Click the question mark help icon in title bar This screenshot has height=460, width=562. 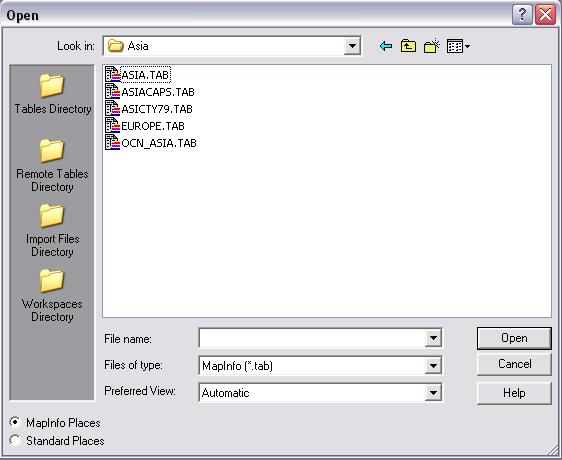(x=522, y=15)
